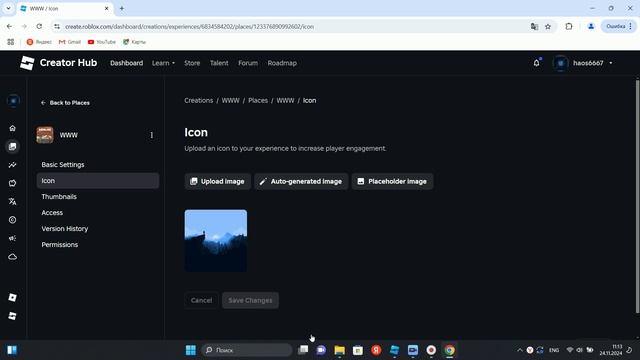The image size is (640, 360).
Task: Click the Cancel button
Action: [x=201, y=300]
